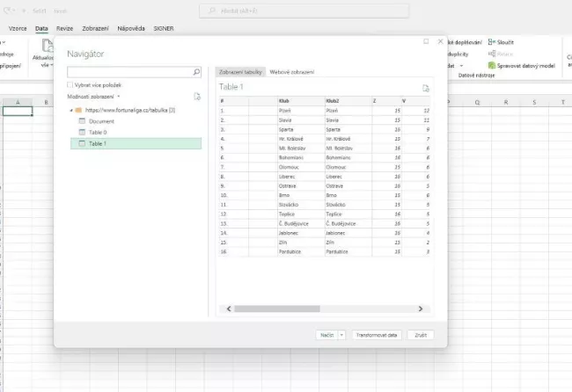Select the Zobrazení tabulky tab
This screenshot has width=572, height=392.
[x=240, y=71]
